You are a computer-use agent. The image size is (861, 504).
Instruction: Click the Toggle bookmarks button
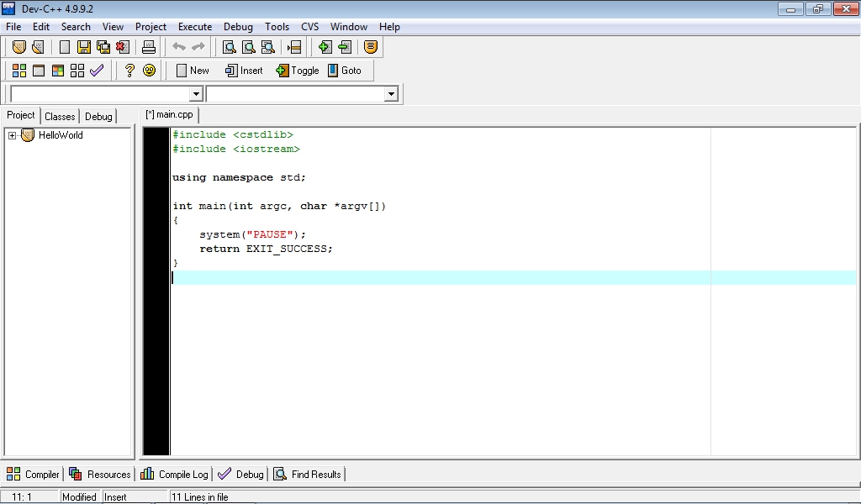[x=298, y=71]
